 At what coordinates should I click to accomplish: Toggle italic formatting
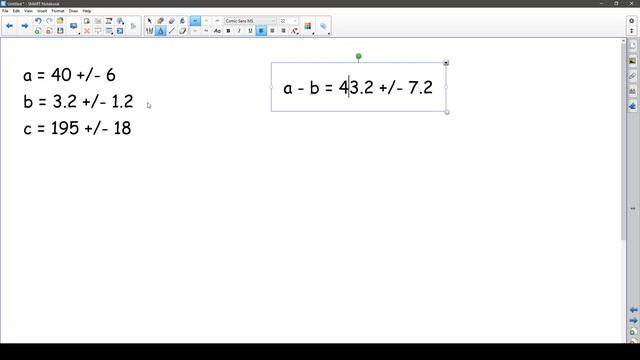[239, 31]
